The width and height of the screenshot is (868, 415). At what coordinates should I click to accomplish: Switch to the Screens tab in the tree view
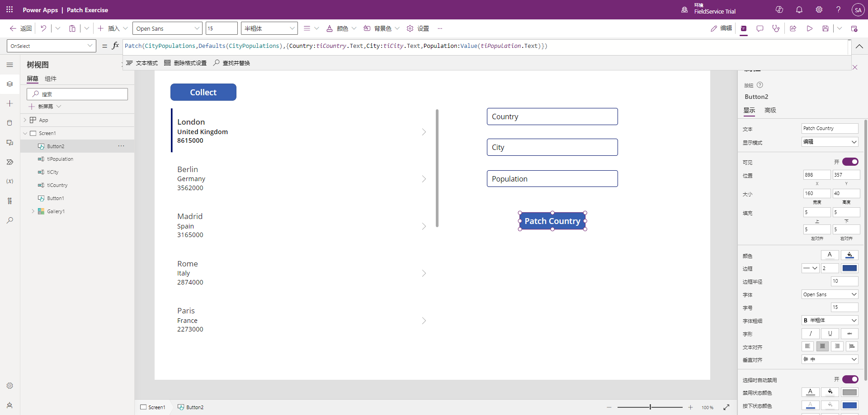pos(33,79)
